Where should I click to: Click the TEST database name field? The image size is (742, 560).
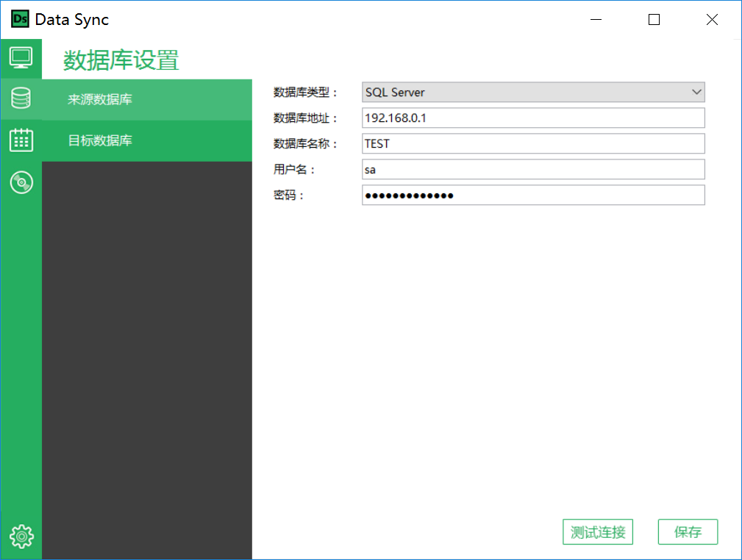pyautogui.click(x=532, y=143)
